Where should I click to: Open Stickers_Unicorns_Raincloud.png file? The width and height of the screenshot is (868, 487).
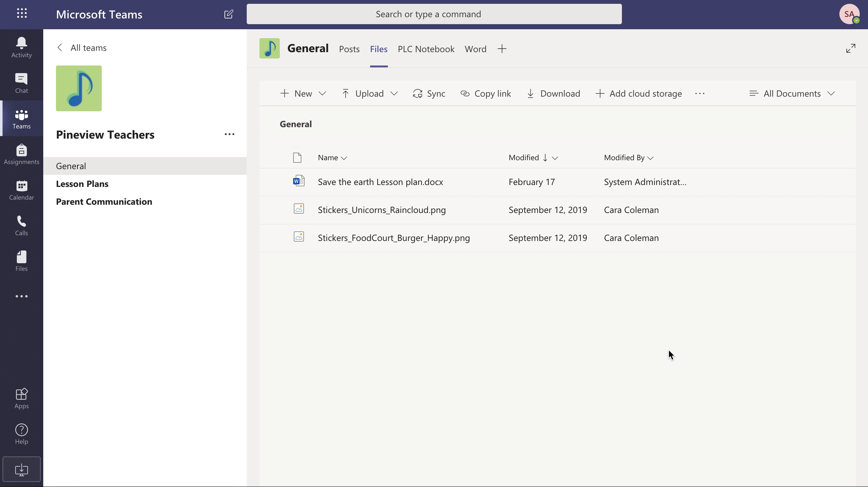pos(382,210)
